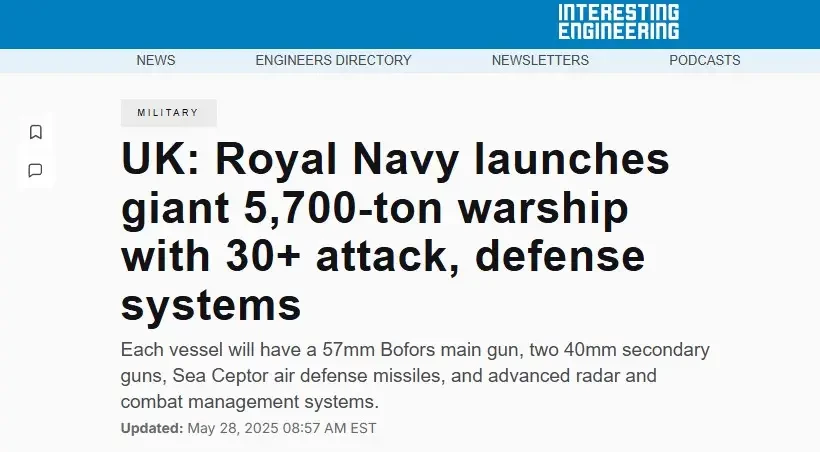Viewport: 820px width, 452px height.
Task: Click the MILITARY category tag
Action: [168, 113]
